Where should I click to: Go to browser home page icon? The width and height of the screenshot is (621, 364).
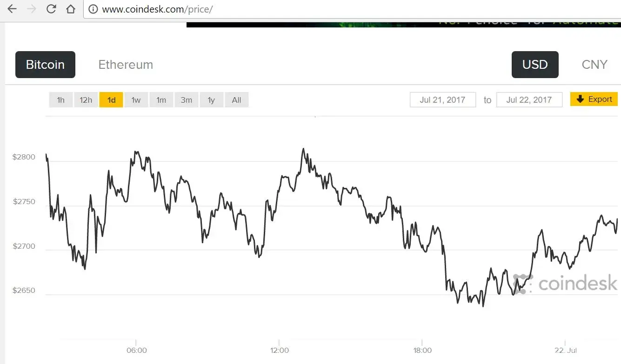71,9
